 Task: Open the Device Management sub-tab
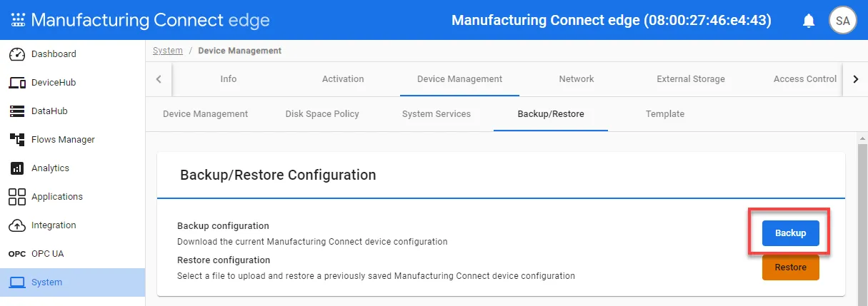click(x=206, y=114)
